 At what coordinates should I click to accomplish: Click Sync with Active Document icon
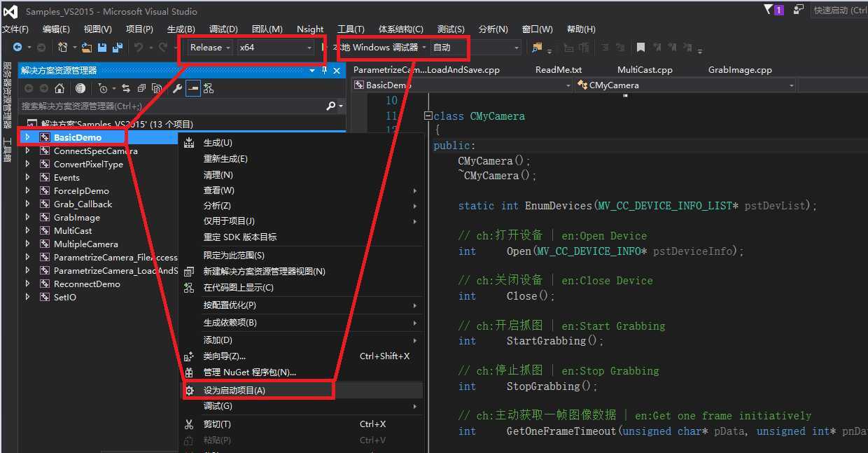tap(126, 88)
